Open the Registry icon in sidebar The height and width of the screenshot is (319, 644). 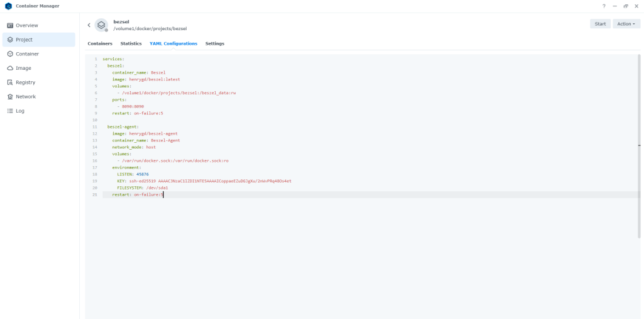[10, 82]
